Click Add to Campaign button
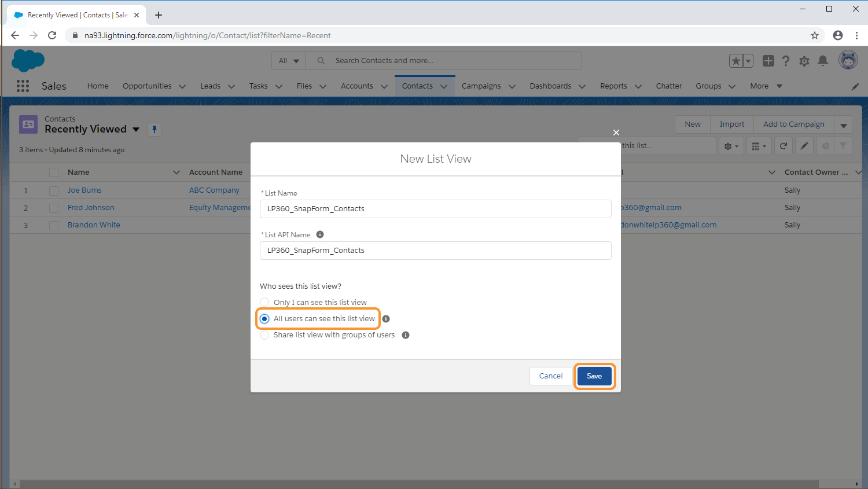 point(794,124)
